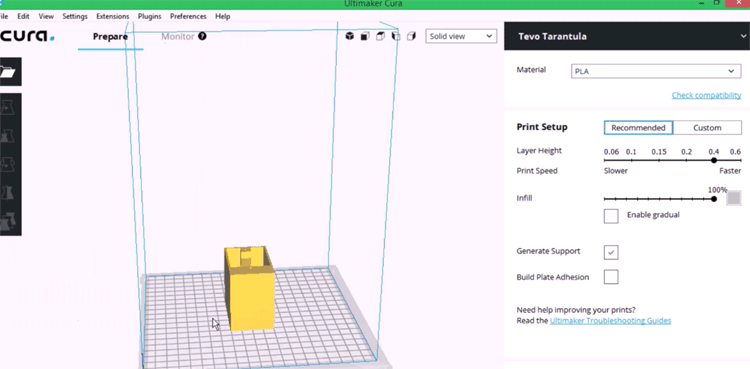Open the Extensions menu
The image size is (750, 369).
(x=112, y=16)
